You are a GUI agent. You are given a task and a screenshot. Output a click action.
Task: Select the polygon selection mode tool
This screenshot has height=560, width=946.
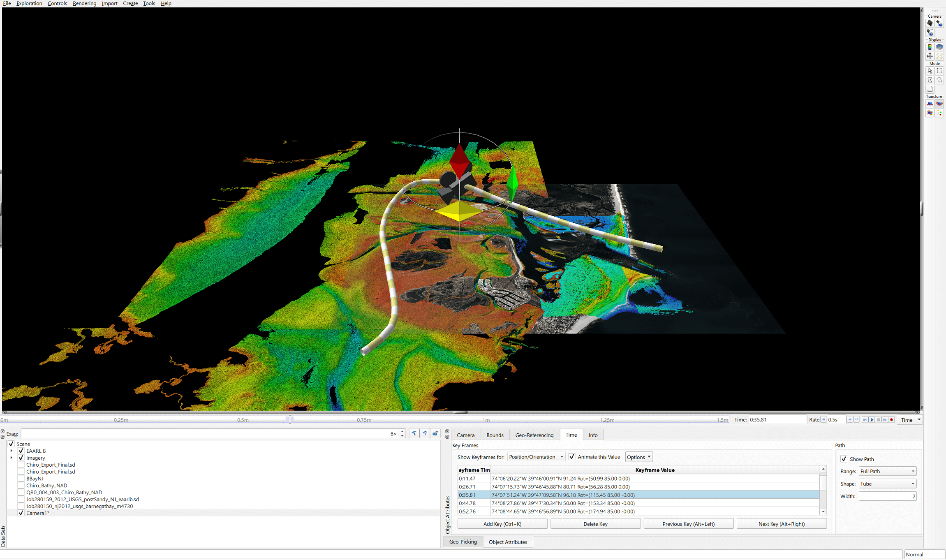[930, 80]
